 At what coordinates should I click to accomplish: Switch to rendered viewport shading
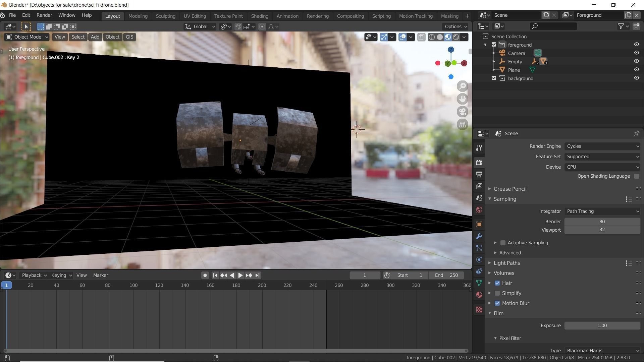(x=456, y=37)
